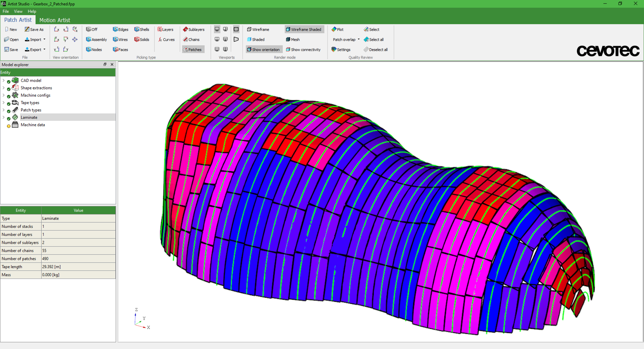Toggle Show connectivity display option
Screen dimensions: 644x349
[x=304, y=49]
